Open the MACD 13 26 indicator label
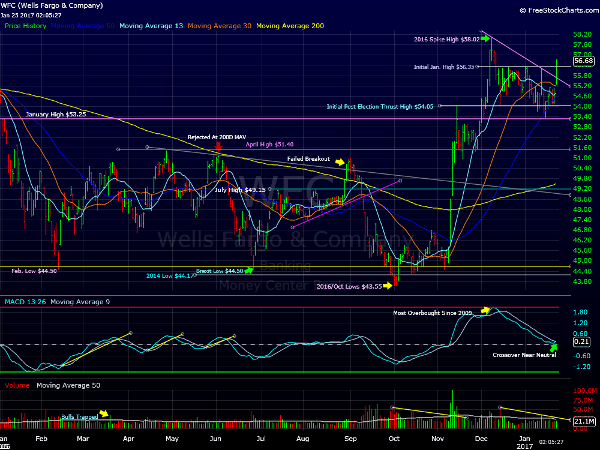The width and height of the screenshot is (600, 450). (25, 302)
